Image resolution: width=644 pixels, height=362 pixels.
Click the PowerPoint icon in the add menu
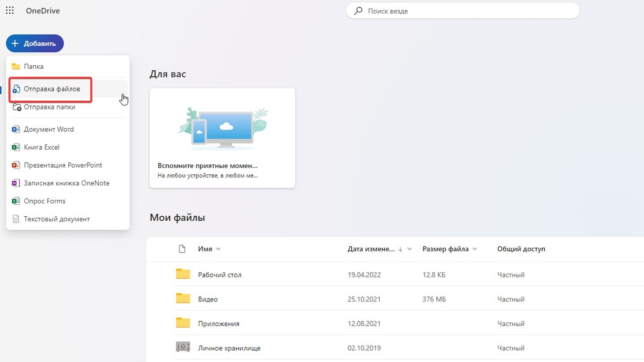pyautogui.click(x=16, y=165)
